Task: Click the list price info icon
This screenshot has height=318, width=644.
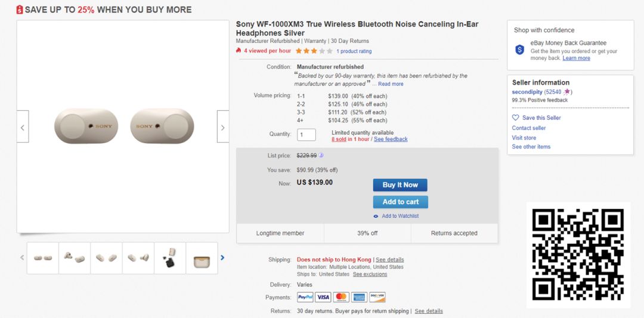Action: pyautogui.click(x=321, y=156)
